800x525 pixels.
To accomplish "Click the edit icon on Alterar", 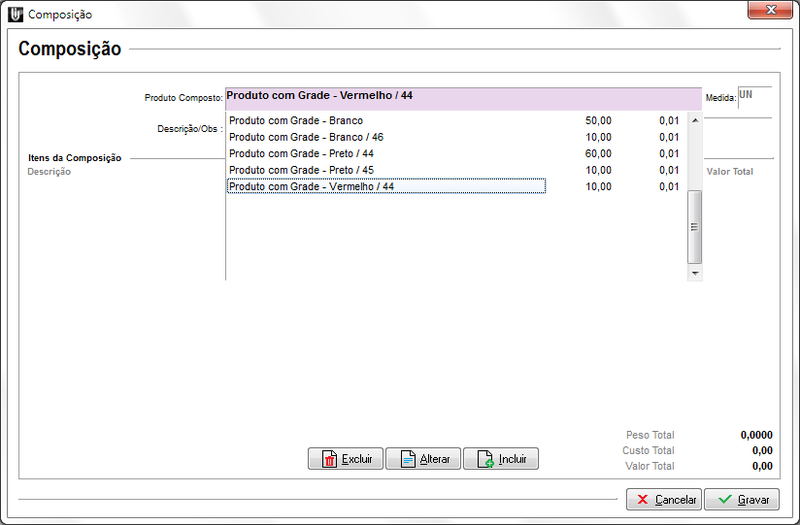I will pos(407,460).
